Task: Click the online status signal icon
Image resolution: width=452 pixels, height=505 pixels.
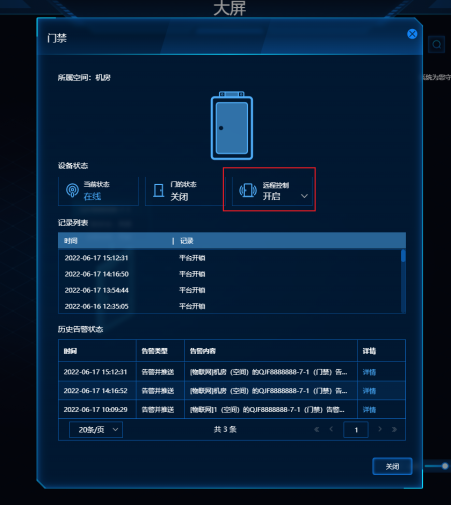Action: coord(72,190)
